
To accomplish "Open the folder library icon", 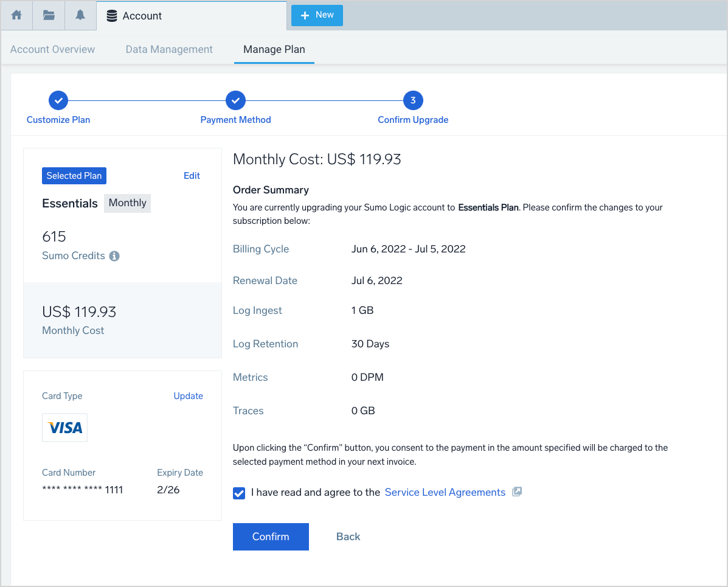I will pyautogui.click(x=49, y=16).
